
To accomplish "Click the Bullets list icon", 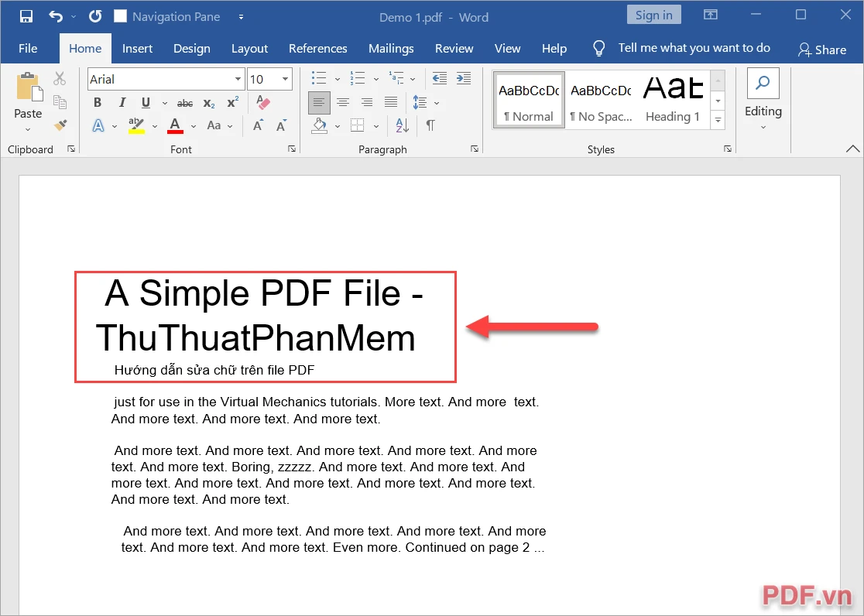I will point(318,78).
